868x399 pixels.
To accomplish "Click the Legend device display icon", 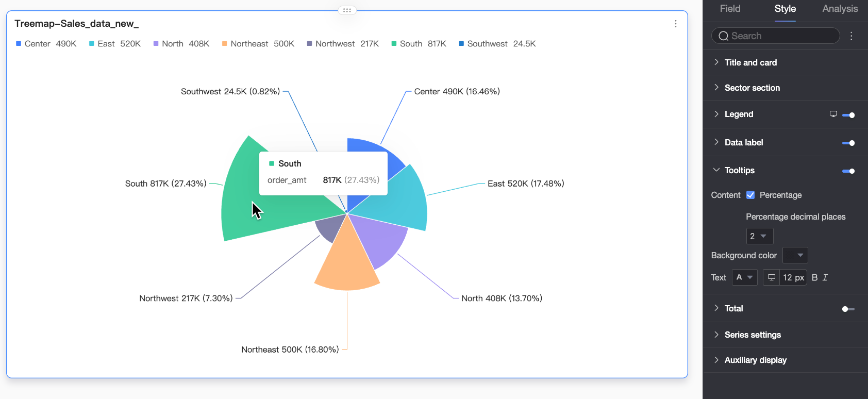I will [833, 114].
